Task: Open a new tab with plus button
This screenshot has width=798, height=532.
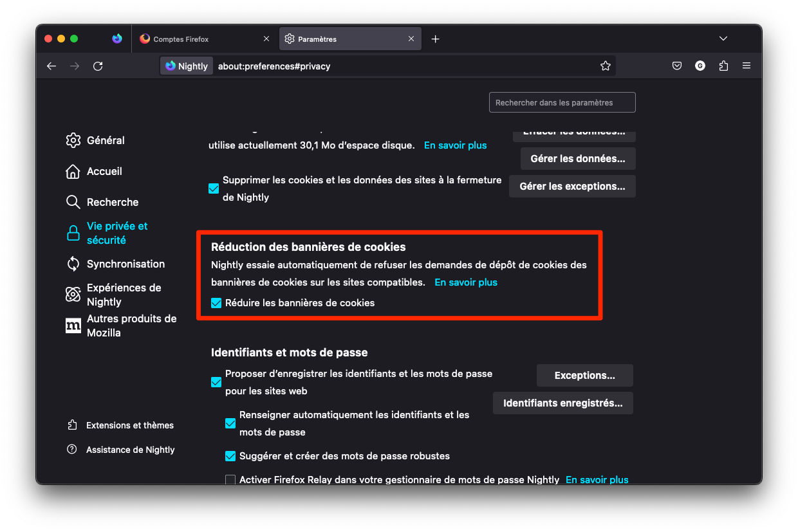Action: pyautogui.click(x=435, y=39)
